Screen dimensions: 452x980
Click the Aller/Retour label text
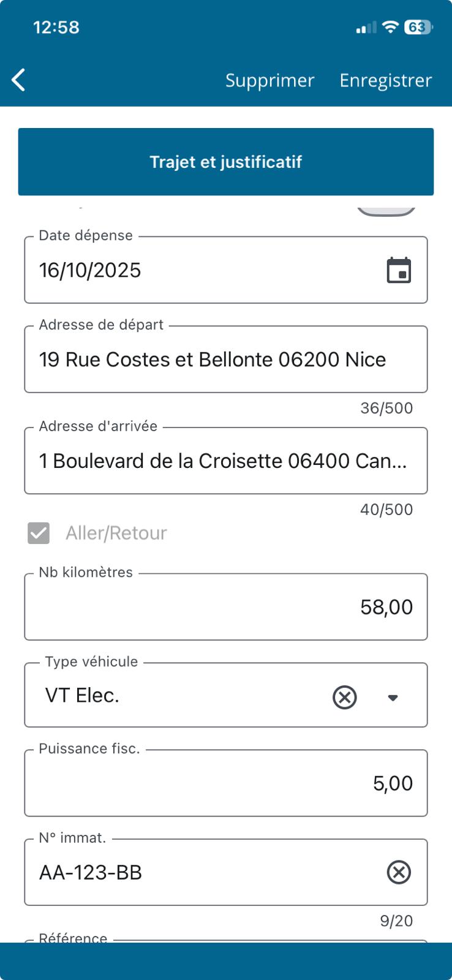(116, 533)
